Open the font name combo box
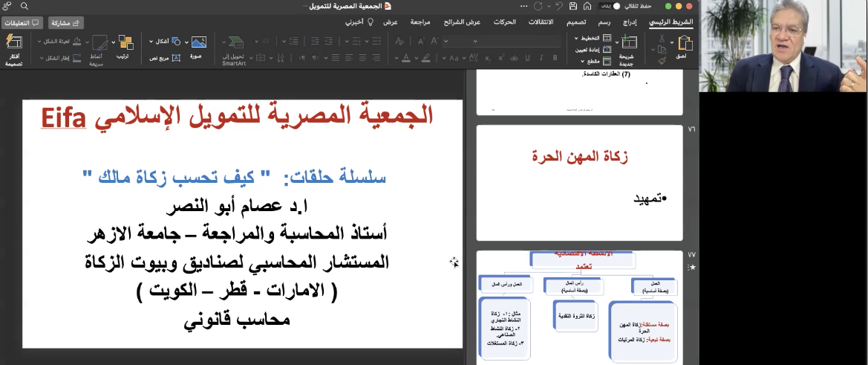Screen dimensions: 868x365 (x=518, y=41)
